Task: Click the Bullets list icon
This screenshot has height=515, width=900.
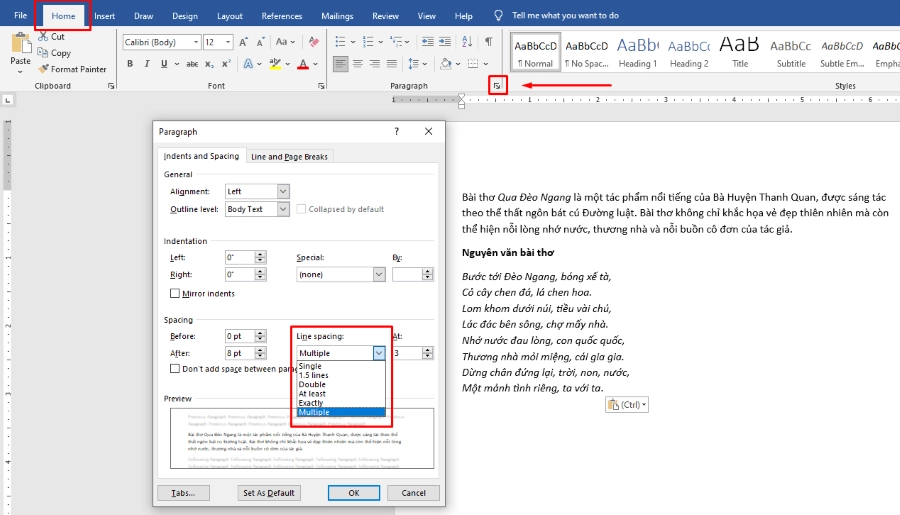Action: click(340, 42)
